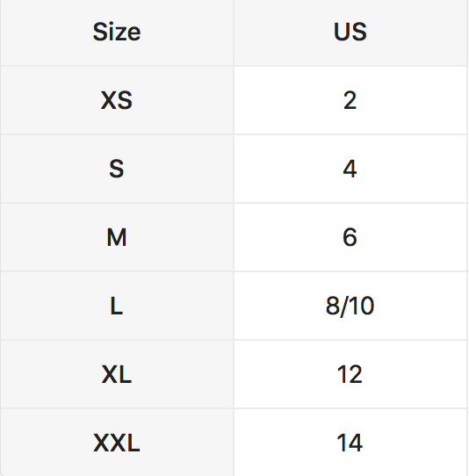Click the US value 14 cell
The width and height of the screenshot is (469, 476).
350,443
